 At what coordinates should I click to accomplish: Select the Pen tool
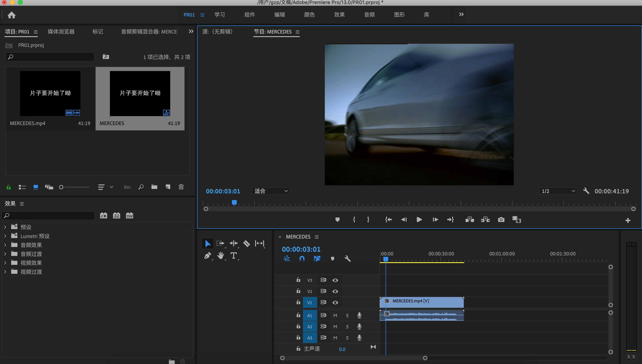208,255
